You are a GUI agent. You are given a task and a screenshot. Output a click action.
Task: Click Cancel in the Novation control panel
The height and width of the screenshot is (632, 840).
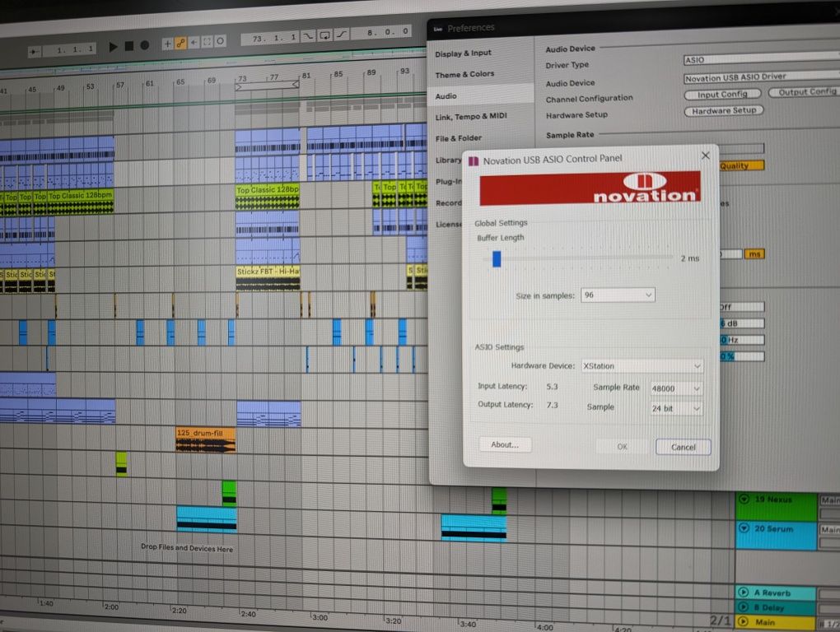click(683, 447)
